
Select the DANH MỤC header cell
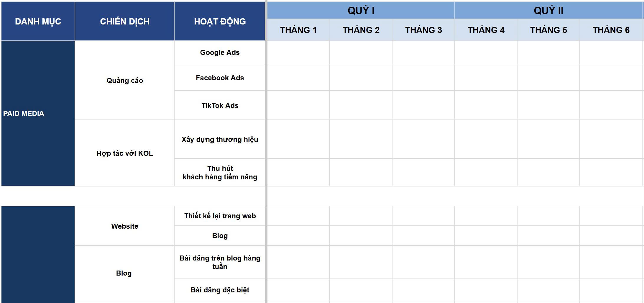38,21
